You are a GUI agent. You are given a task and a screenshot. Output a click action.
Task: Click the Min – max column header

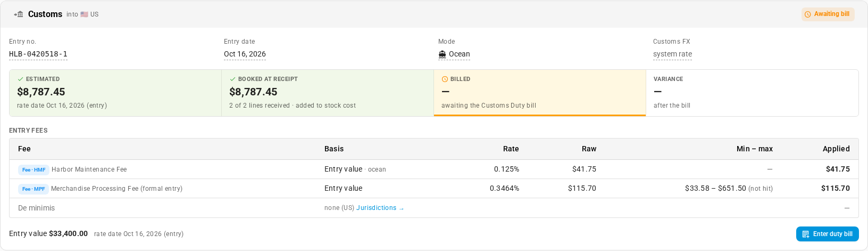pyautogui.click(x=754, y=149)
